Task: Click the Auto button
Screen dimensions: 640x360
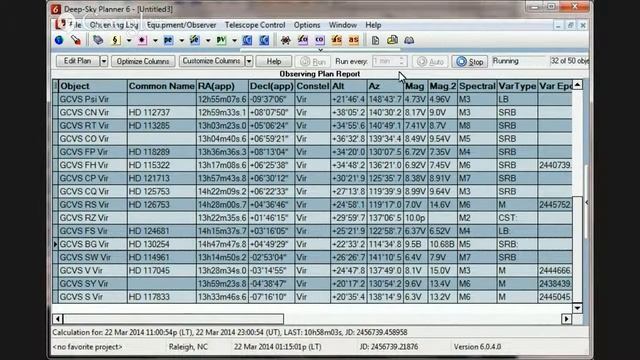Action: click(x=431, y=62)
